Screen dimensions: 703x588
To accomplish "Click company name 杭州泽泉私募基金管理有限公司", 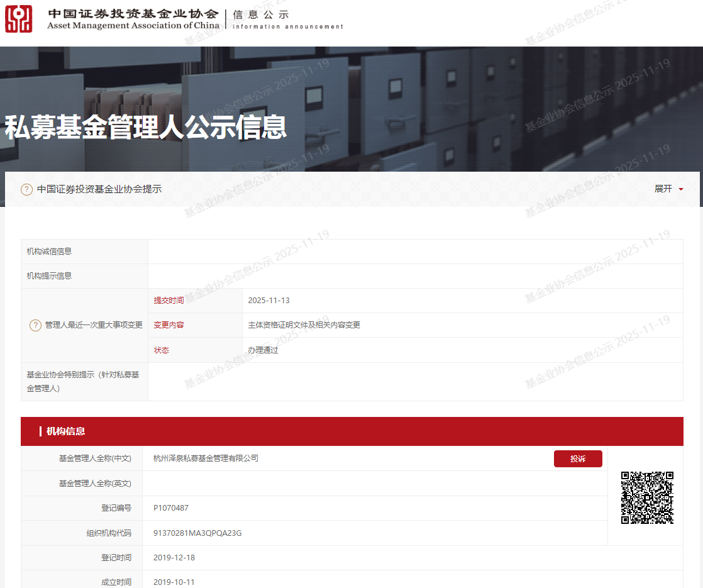I will [x=206, y=458].
